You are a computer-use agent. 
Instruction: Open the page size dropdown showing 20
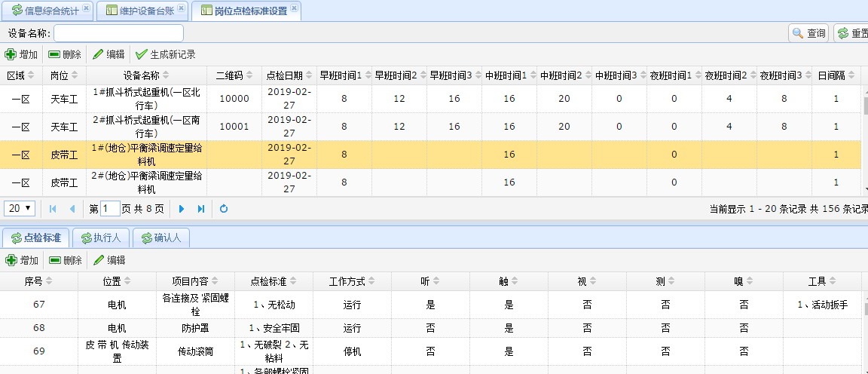[x=20, y=208]
